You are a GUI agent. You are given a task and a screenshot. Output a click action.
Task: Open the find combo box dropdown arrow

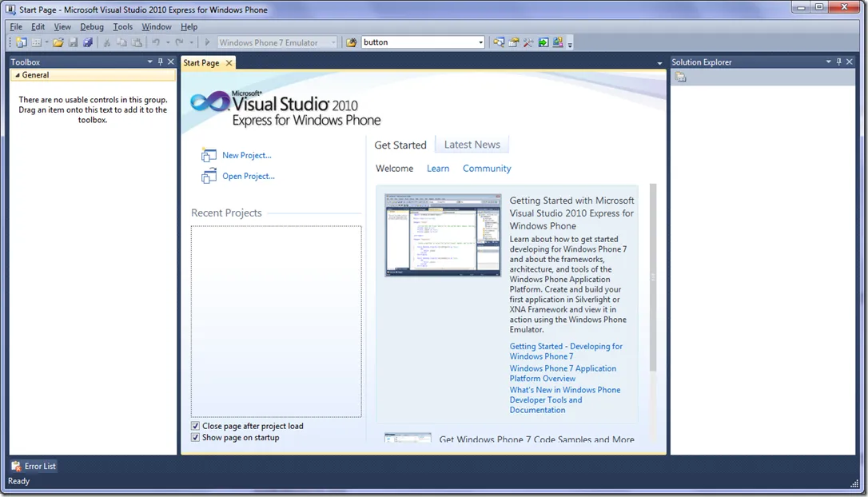480,42
